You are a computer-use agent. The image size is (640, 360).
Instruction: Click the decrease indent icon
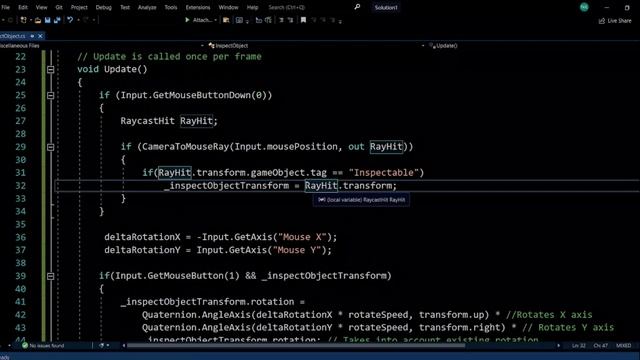[x=281, y=20]
